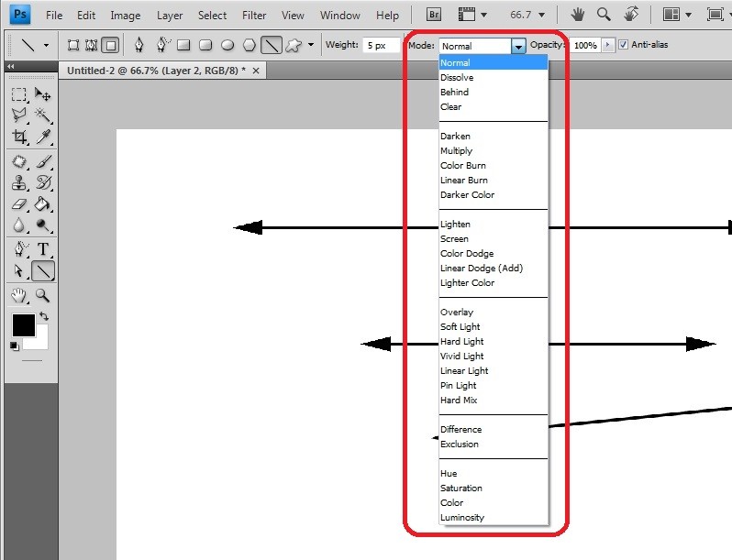This screenshot has width=732, height=560.
Task: Choose Ellipse shape in options bar
Action: click(x=227, y=45)
